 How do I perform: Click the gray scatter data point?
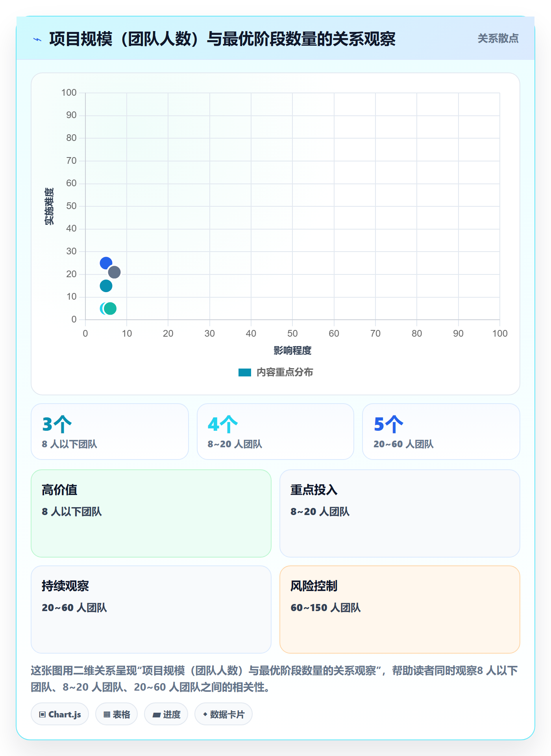[x=114, y=272]
